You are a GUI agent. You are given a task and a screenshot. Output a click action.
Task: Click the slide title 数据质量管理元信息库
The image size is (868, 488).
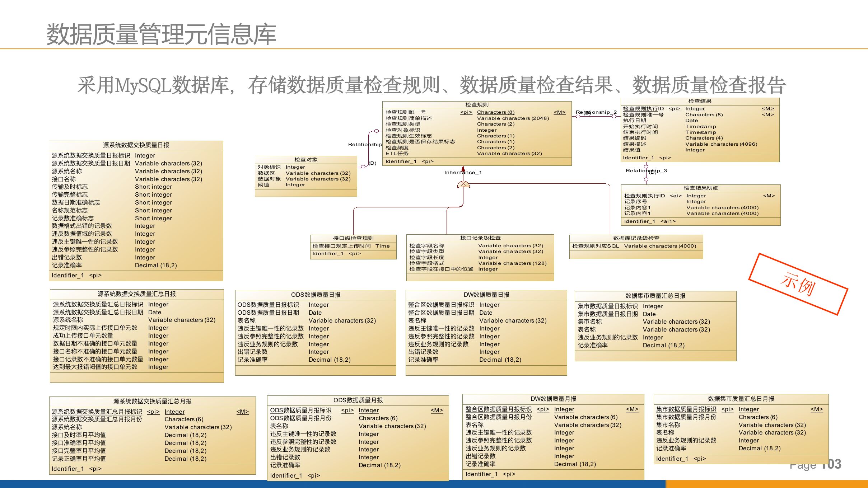point(161,34)
